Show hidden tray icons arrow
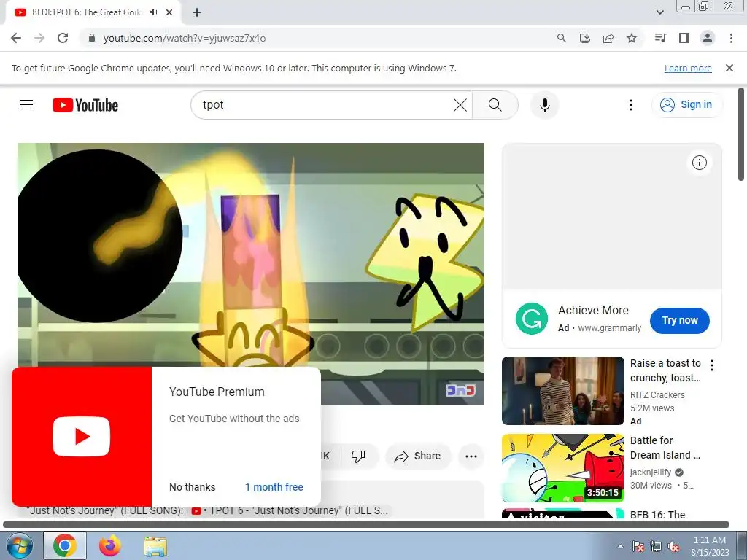This screenshot has height=560, width=747. click(620, 546)
